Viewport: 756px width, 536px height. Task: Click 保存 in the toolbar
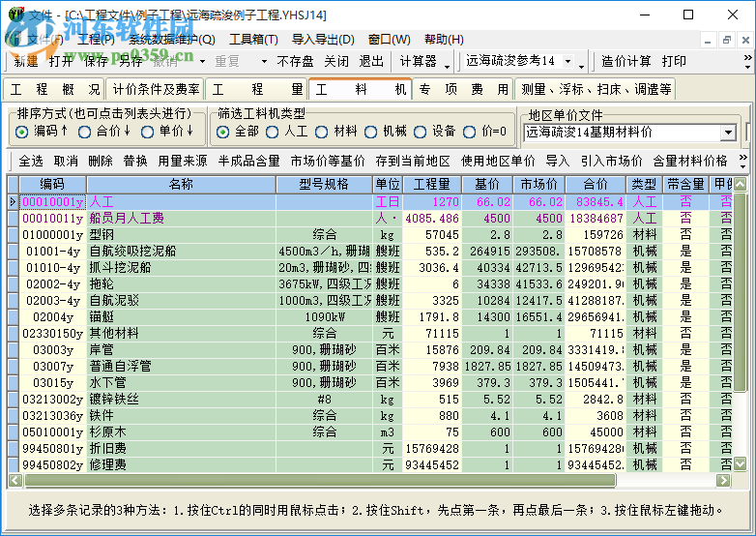click(x=96, y=61)
